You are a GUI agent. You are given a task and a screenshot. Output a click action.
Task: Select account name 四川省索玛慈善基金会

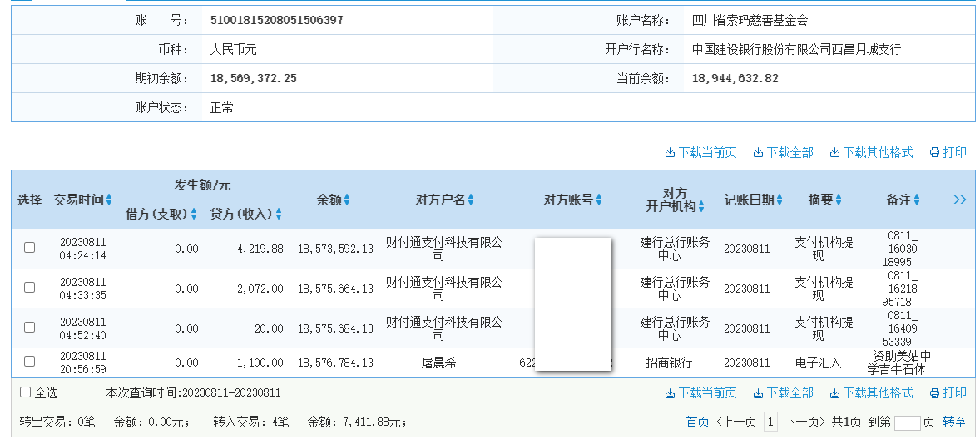(750, 20)
